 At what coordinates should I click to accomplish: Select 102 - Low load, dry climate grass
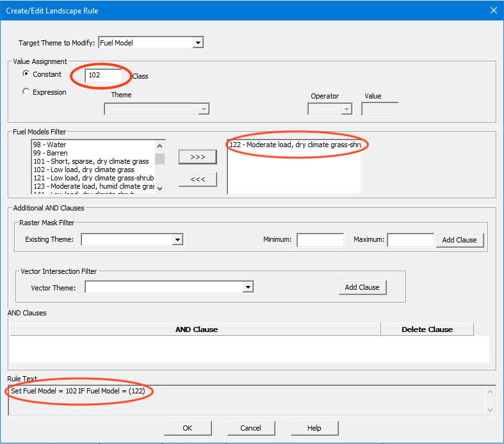[x=83, y=170]
